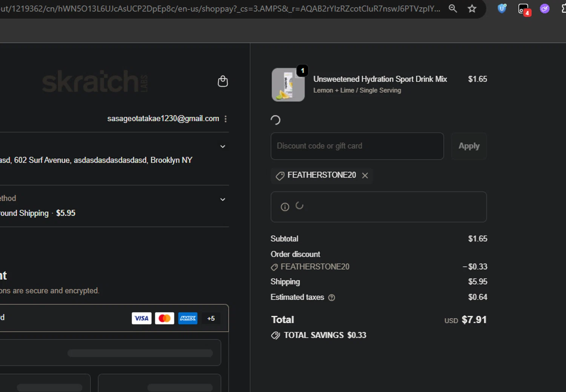Click the Unsweetened Hydration Sport Drink Mix title
566x392 pixels.
click(x=380, y=79)
